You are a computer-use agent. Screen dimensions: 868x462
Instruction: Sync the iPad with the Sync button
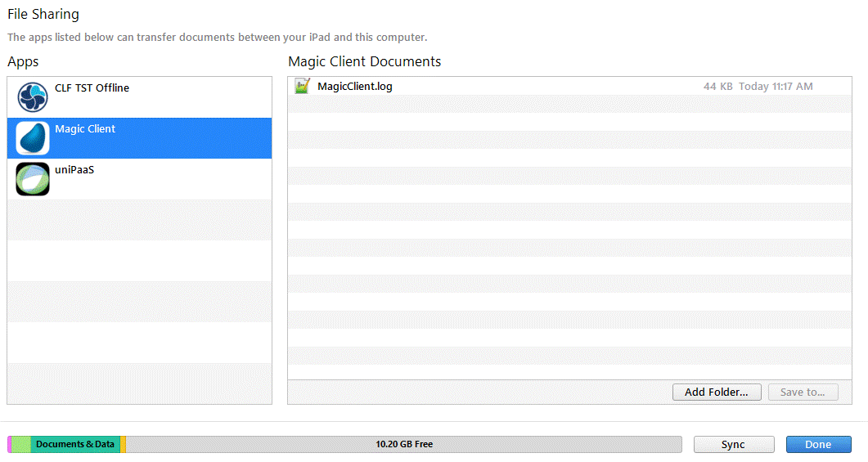tap(734, 444)
